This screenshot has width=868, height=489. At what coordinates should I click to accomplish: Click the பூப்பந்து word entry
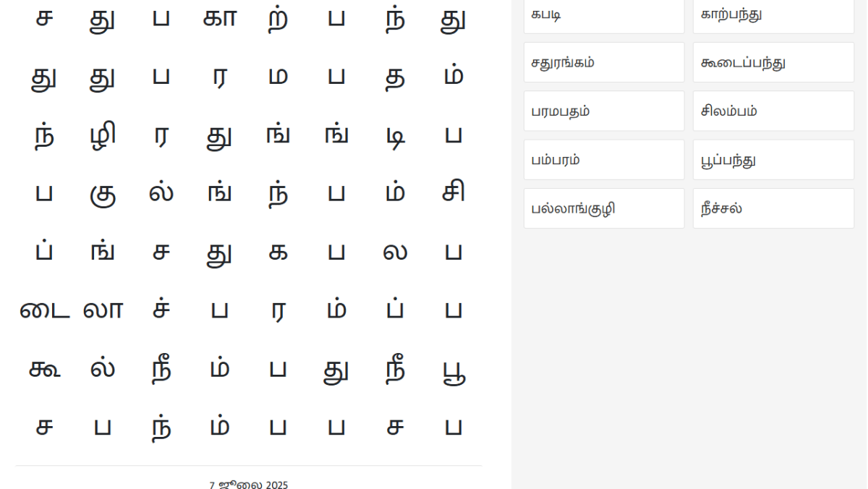773,159
